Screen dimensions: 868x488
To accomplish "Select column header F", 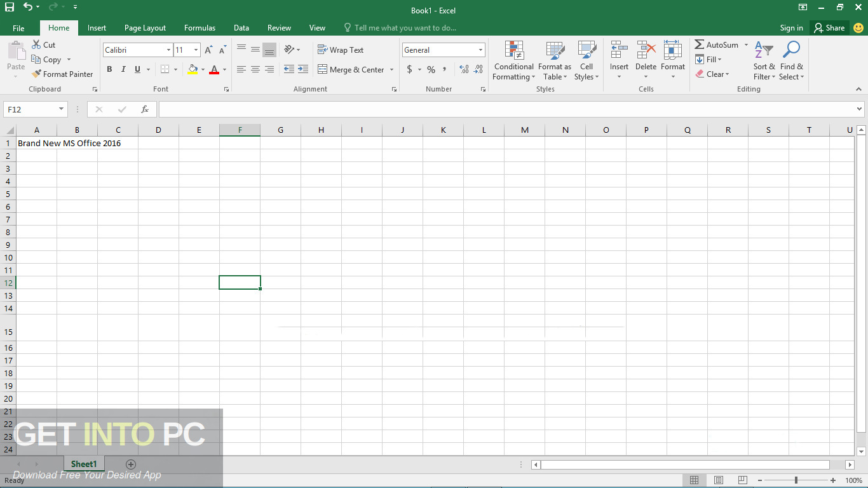I will (240, 130).
